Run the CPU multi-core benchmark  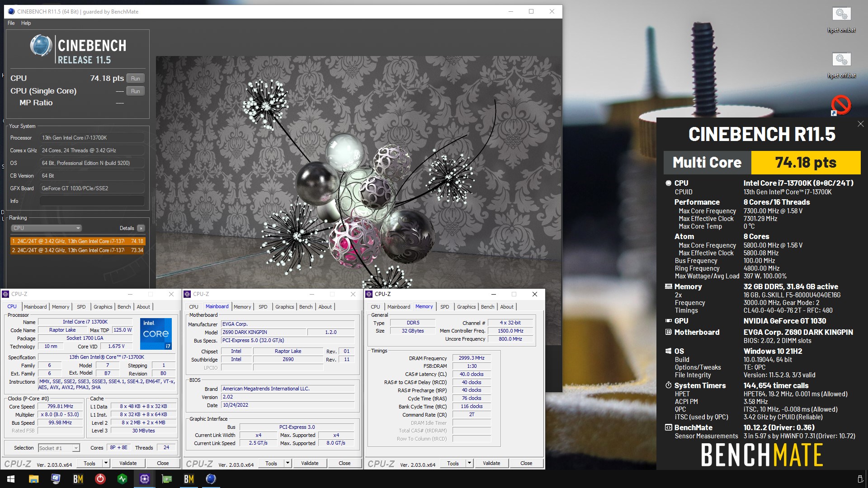tap(136, 78)
